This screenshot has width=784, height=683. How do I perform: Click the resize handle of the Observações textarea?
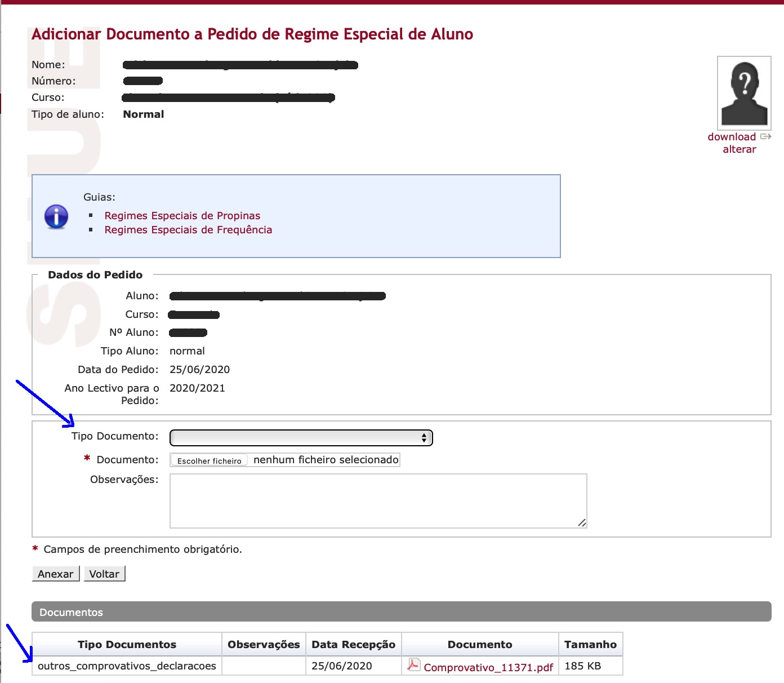[582, 523]
